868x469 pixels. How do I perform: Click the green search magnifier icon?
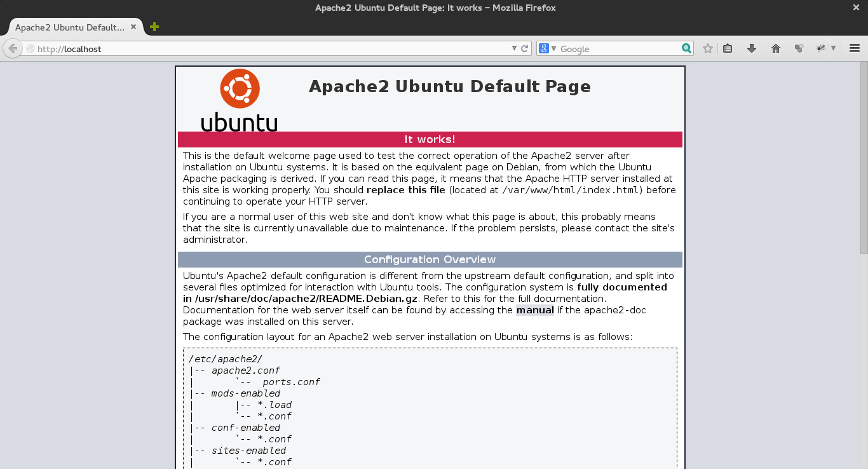click(686, 48)
